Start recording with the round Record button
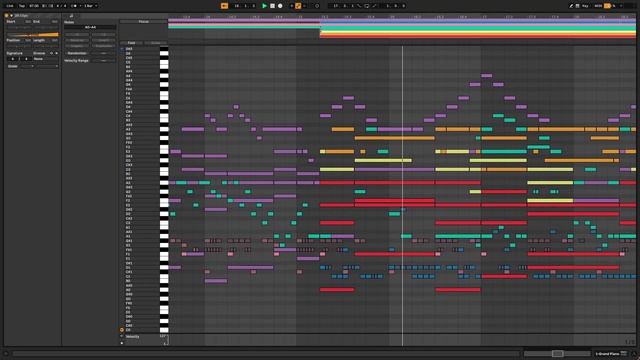Screen dimensions: 640x360 pos(280,6)
